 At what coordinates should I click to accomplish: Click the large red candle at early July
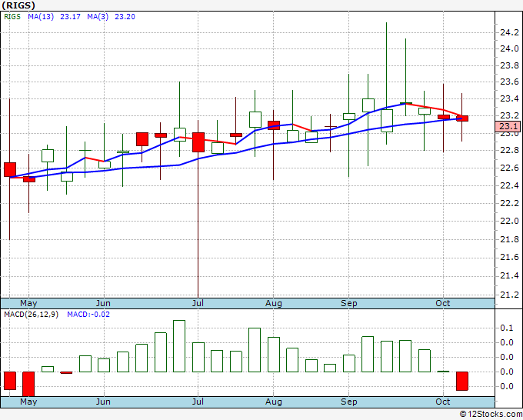(x=198, y=142)
